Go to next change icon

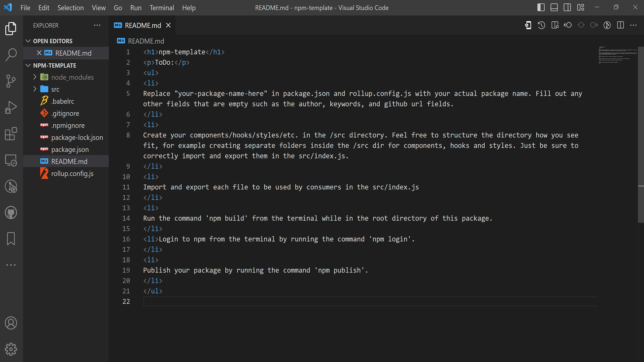point(594,25)
